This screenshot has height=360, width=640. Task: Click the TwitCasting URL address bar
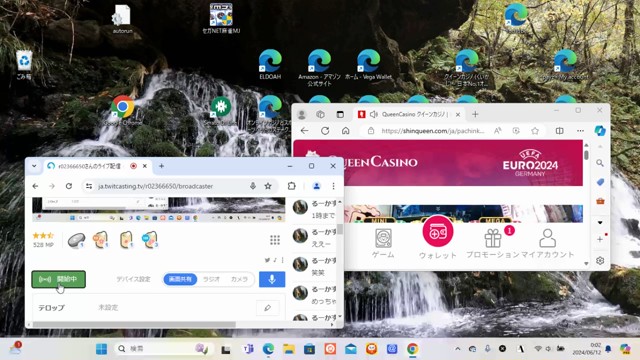(x=156, y=186)
